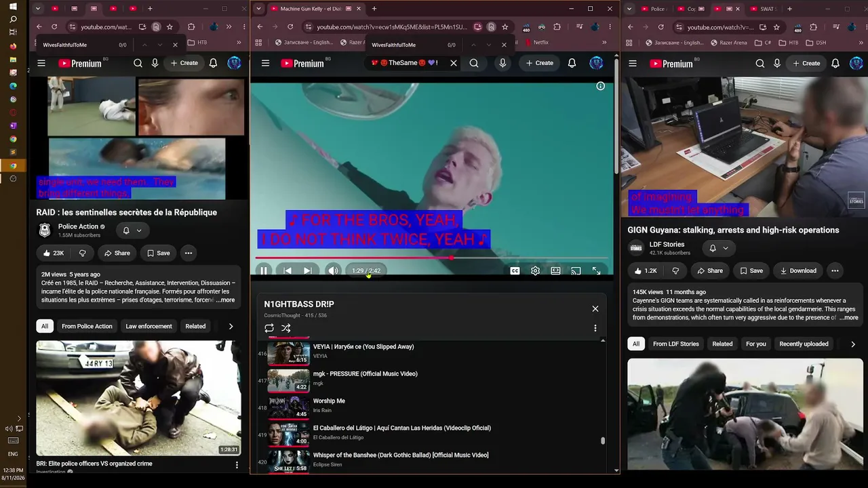Mute the middle video's volume
The width and height of the screenshot is (868, 488).
coord(333,270)
